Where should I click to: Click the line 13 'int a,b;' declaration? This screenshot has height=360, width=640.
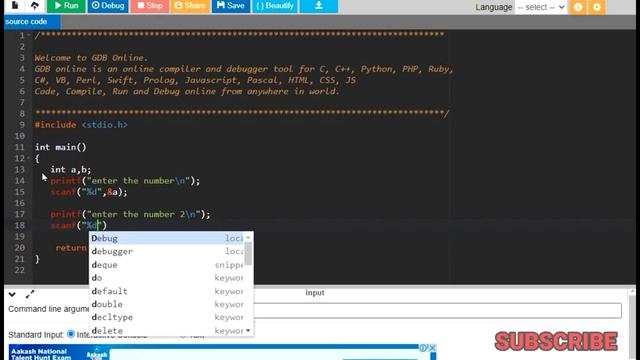(71, 169)
